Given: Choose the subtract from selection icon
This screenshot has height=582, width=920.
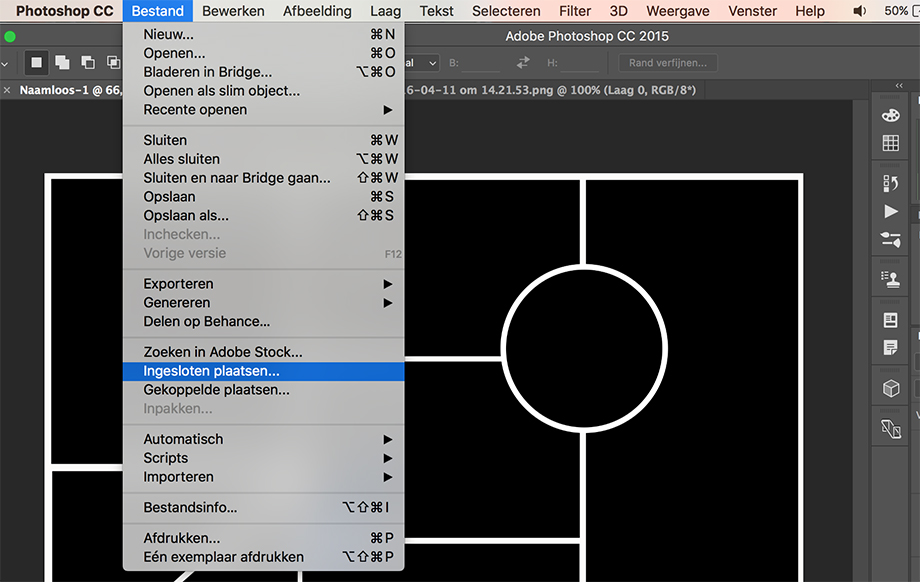Looking at the screenshot, I should [x=87, y=62].
